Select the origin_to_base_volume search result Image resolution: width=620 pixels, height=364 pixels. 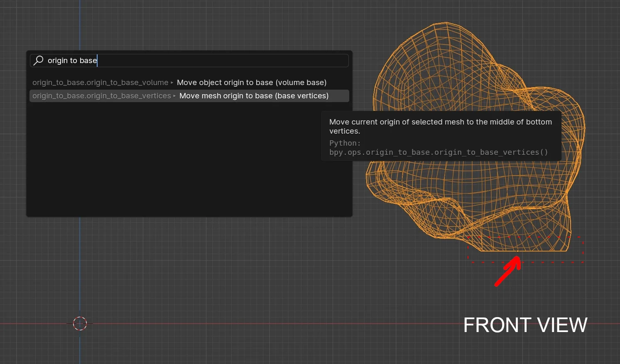click(x=189, y=82)
